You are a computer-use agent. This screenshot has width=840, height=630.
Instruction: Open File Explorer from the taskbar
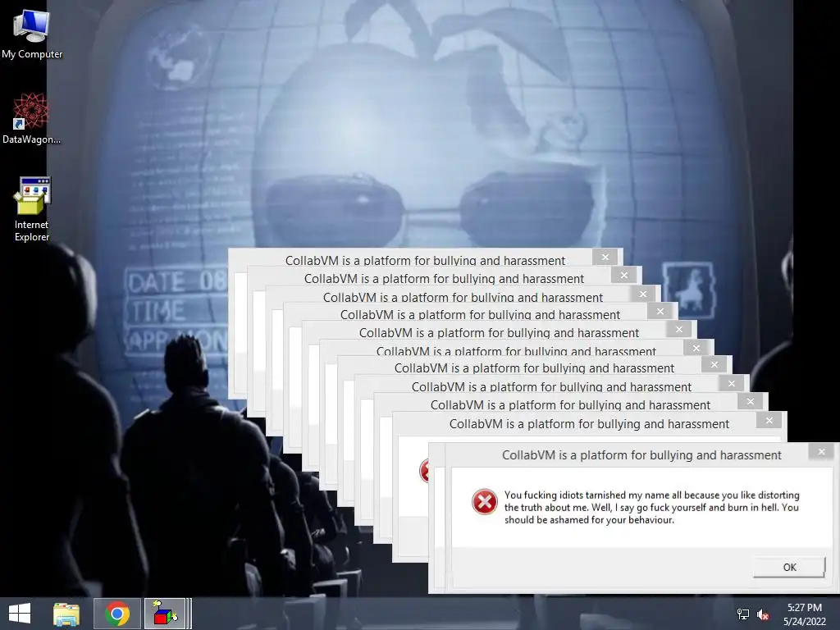(x=66, y=614)
